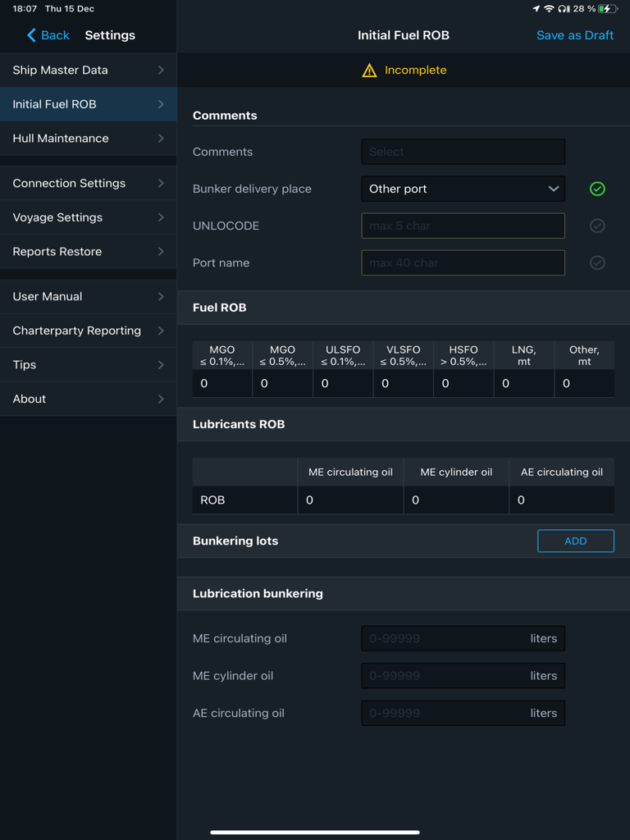Open the Bunker delivery place dropdown

(x=463, y=189)
